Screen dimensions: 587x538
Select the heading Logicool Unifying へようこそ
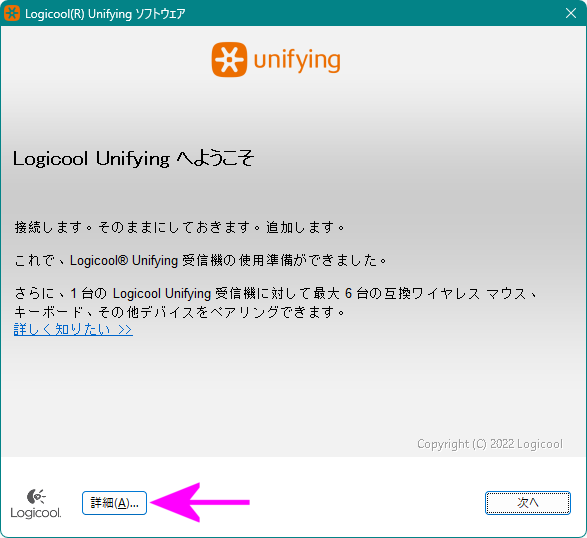(x=134, y=158)
